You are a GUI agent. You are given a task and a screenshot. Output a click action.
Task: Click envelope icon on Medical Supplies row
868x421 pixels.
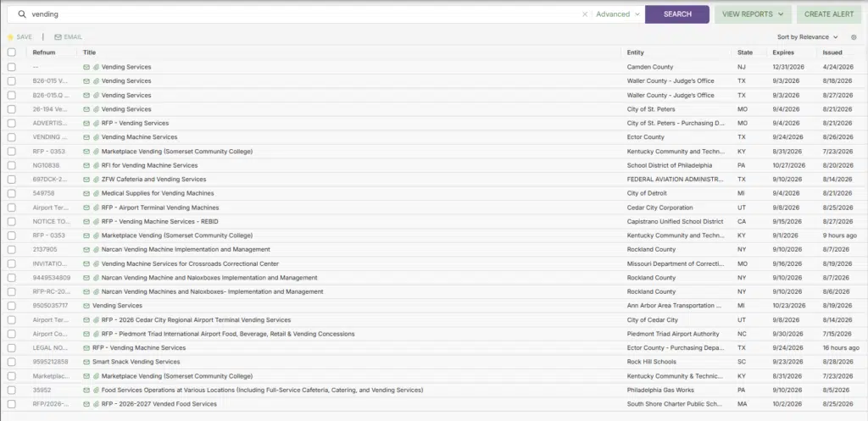(x=86, y=194)
